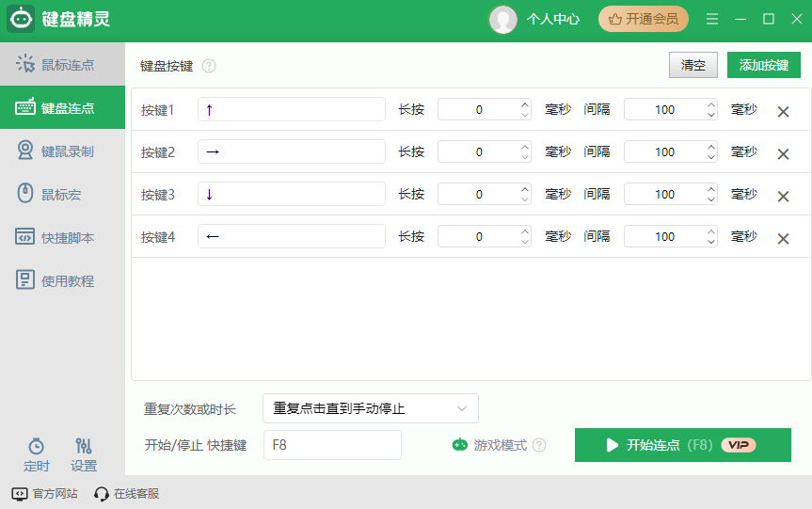Screen dimensions: 812x509
Task: Open the user avatar profile picture
Action: (502, 20)
